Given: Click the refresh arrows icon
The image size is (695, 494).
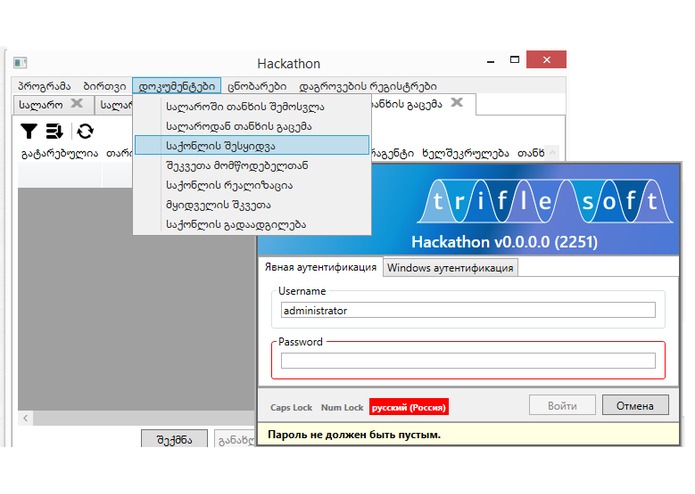Looking at the screenshot, I should tap(85, 131).
